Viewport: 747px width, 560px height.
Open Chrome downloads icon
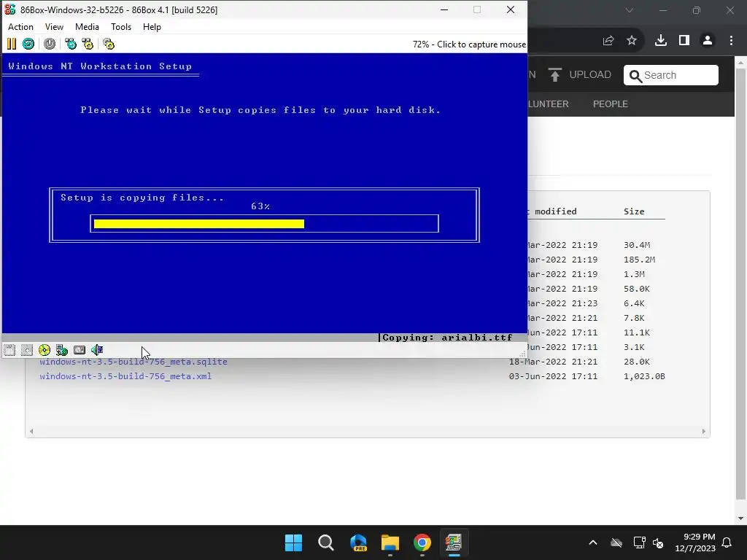pos(661,41)
